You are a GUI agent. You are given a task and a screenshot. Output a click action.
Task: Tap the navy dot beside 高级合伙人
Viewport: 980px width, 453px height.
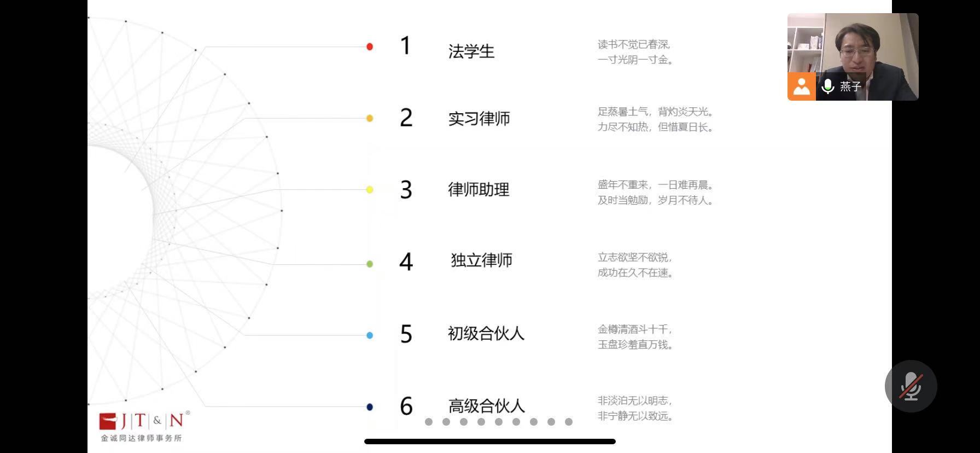tap(370, 407)
